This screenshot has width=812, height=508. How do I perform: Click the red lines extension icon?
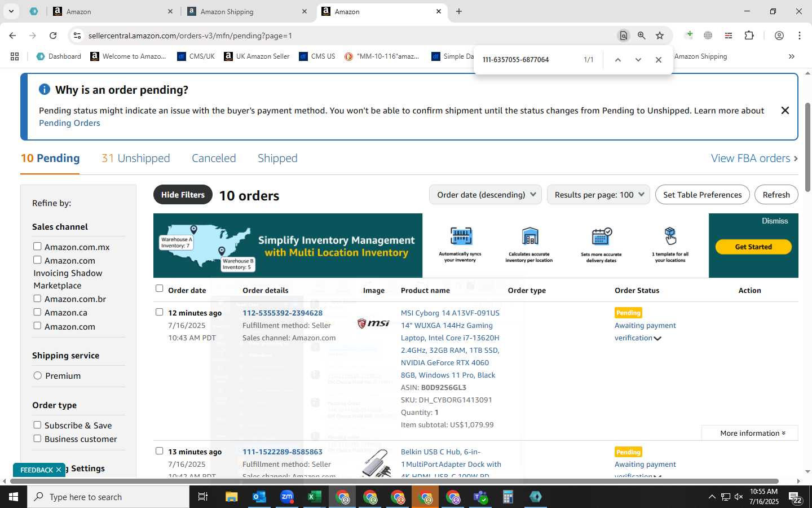[729, 36]
